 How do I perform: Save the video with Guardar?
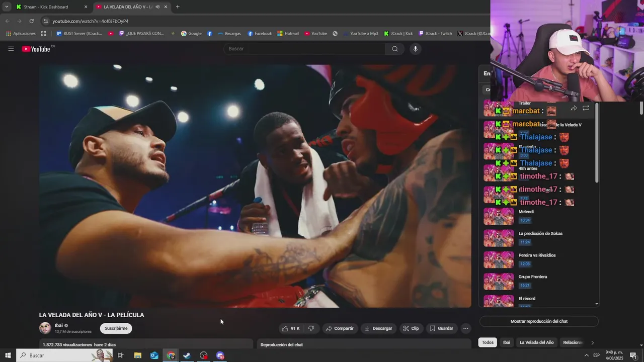(x=441, y=328)
